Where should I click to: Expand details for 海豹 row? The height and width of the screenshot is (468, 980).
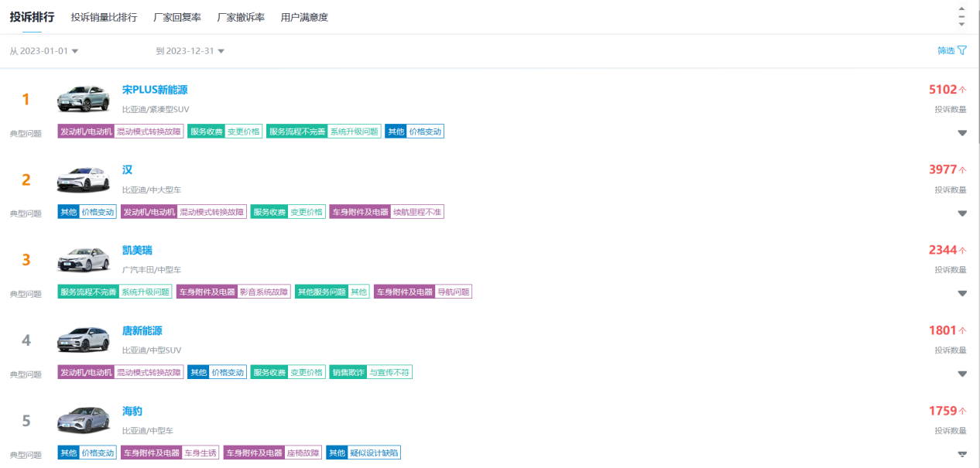[x=962, y=454]
